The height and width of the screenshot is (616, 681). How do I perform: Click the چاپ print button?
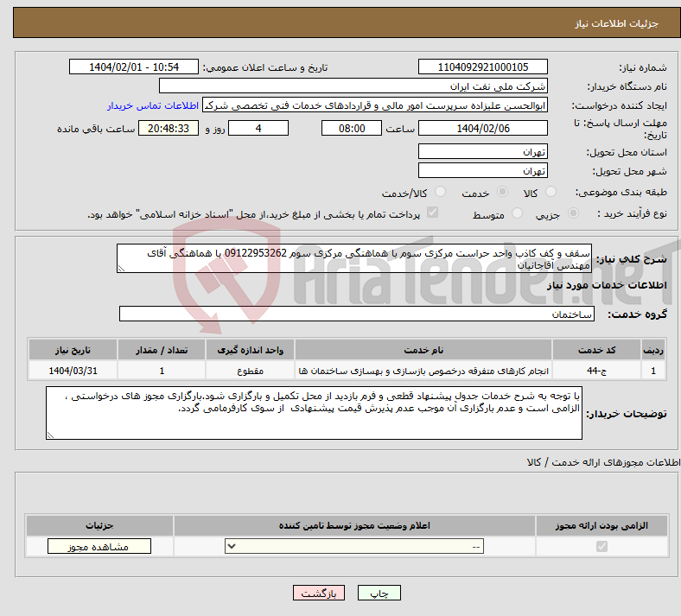[x=379, y=593]
